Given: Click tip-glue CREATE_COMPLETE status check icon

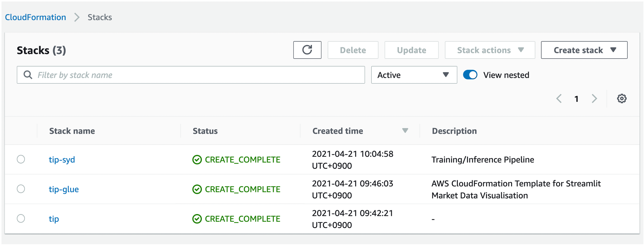Looking at the screenshot, I should point(197,189).
